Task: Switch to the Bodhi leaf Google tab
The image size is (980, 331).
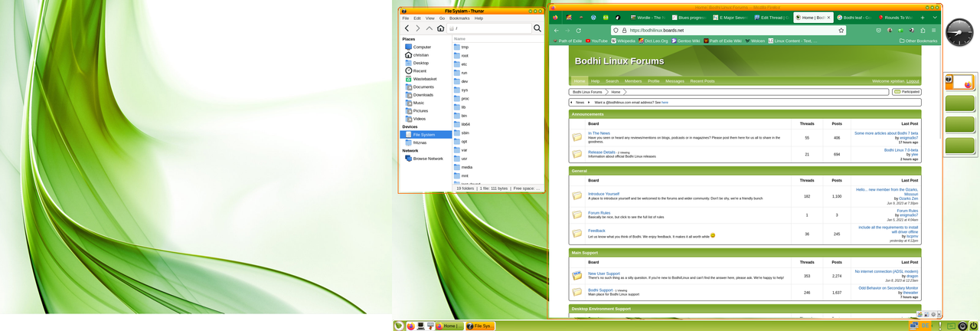Action: pos(854,17)
